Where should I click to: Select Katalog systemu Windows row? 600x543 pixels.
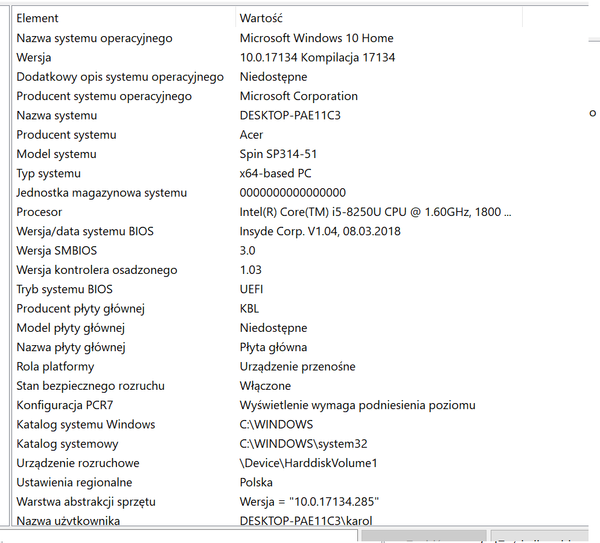(86, 425)
